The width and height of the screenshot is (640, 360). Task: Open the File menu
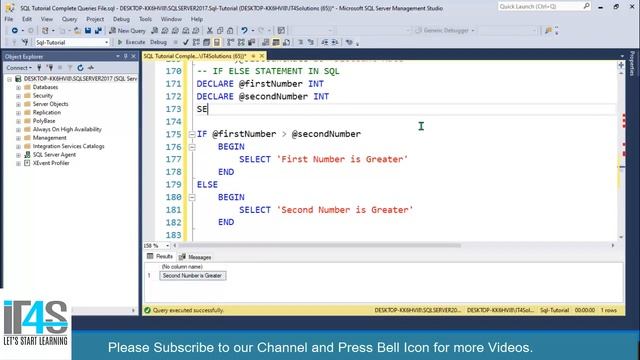9,19
